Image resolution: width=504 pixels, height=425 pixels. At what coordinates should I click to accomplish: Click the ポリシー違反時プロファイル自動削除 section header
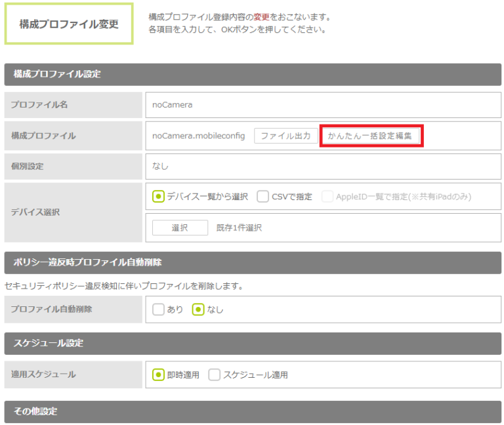tap(253, 262)
